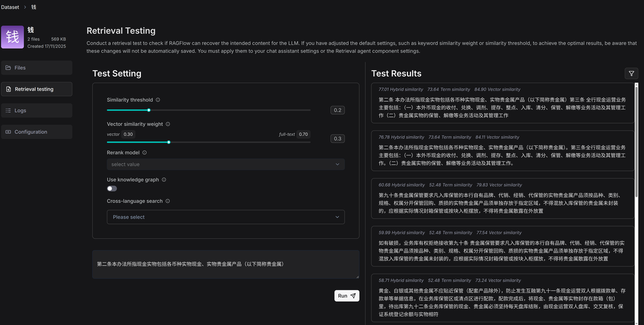Click the test query text area
The width and height of the screenshot is (644, 325).
tap(225, 264)
